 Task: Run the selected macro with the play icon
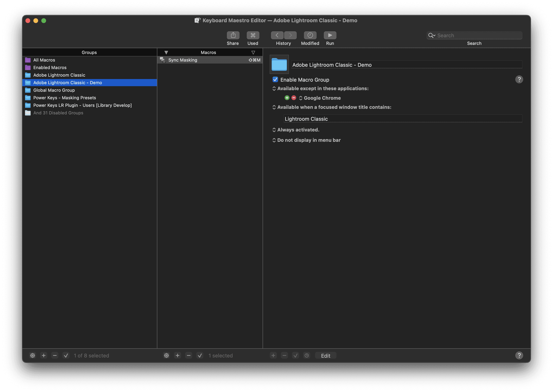330,35
